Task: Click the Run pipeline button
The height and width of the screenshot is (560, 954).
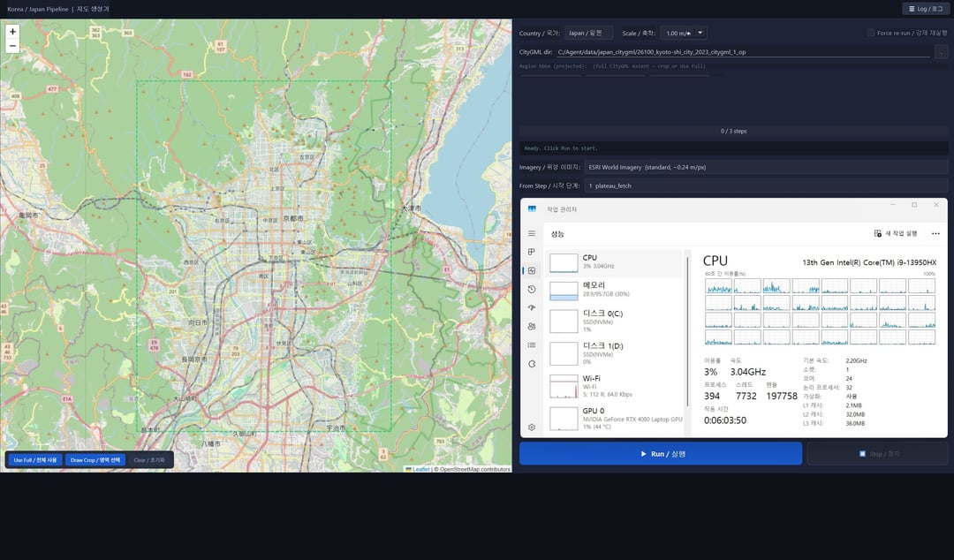Action: 661,454
